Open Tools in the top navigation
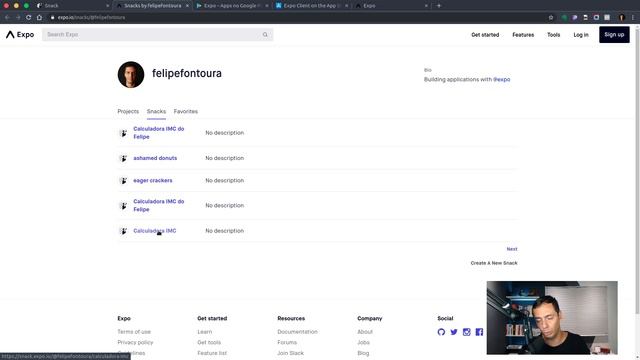 [553, 35]
